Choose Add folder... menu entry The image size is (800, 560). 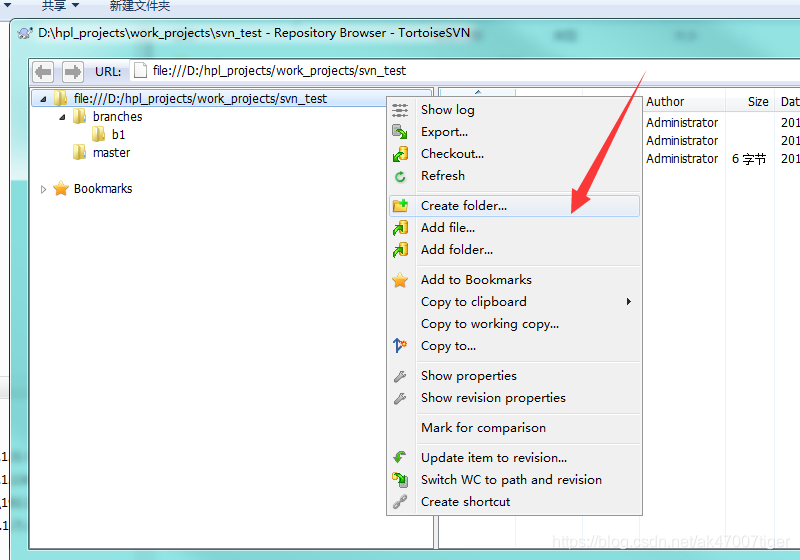(514, 249)
